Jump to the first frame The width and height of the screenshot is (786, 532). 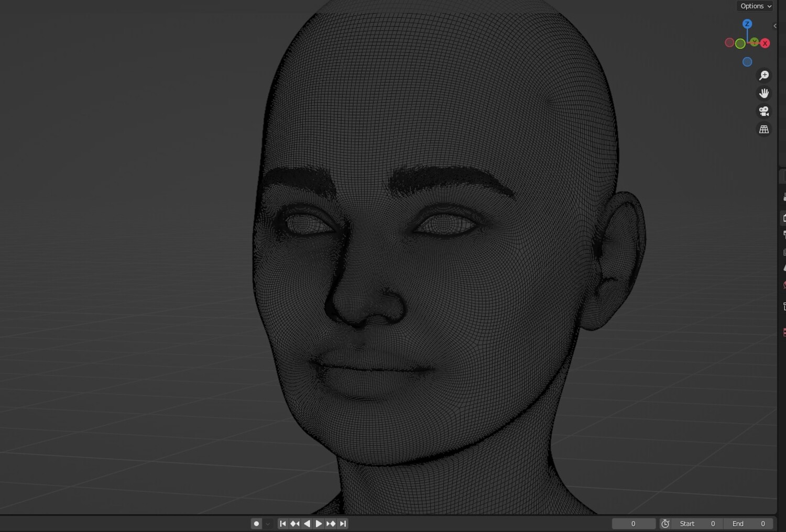[x=283, y=524]
